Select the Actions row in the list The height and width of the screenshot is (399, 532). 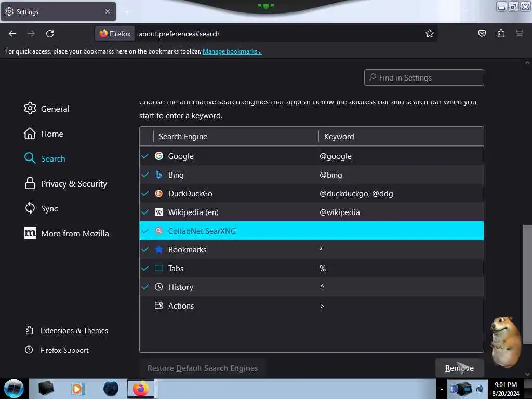tap(312, 305)
